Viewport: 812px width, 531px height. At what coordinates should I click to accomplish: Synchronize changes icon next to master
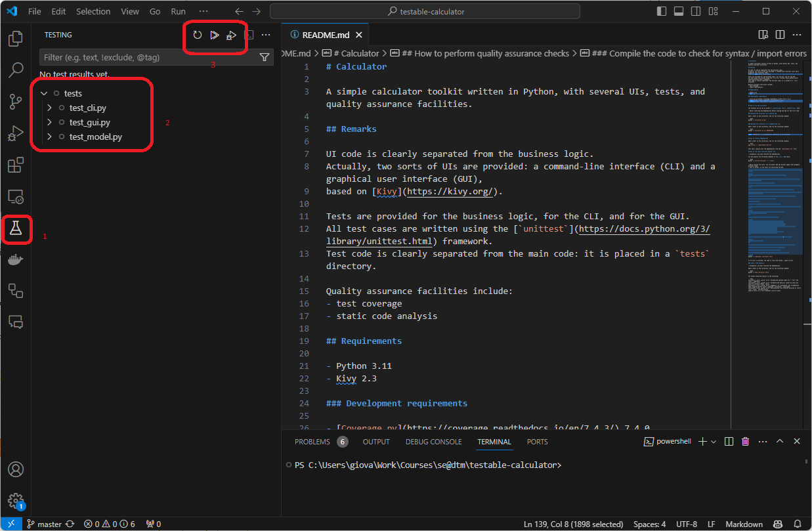coord(70,524)
